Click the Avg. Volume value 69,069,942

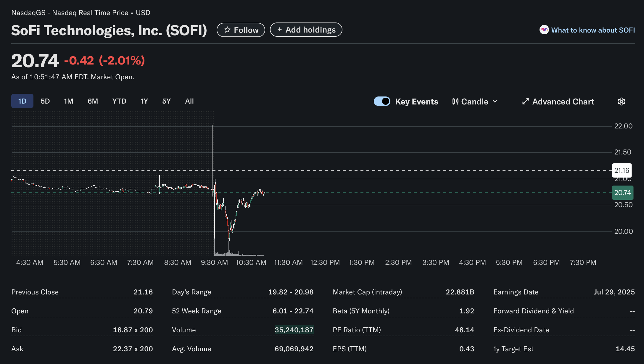click(x=294, y=349)
